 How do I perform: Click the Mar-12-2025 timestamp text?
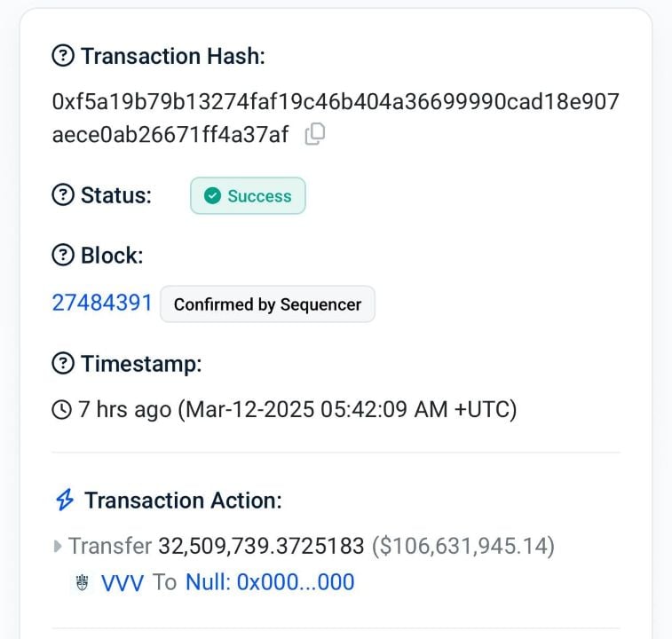[347, 409]
